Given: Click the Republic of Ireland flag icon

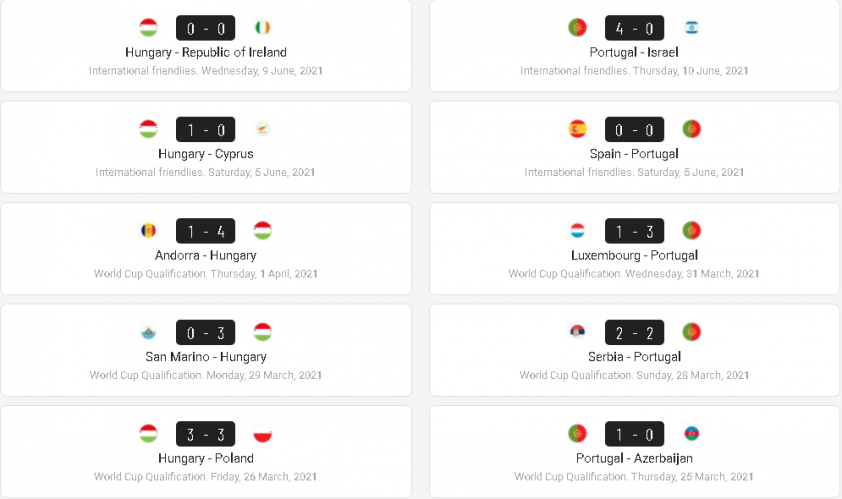Looking at the screenshot, I should tap(263, 27).
